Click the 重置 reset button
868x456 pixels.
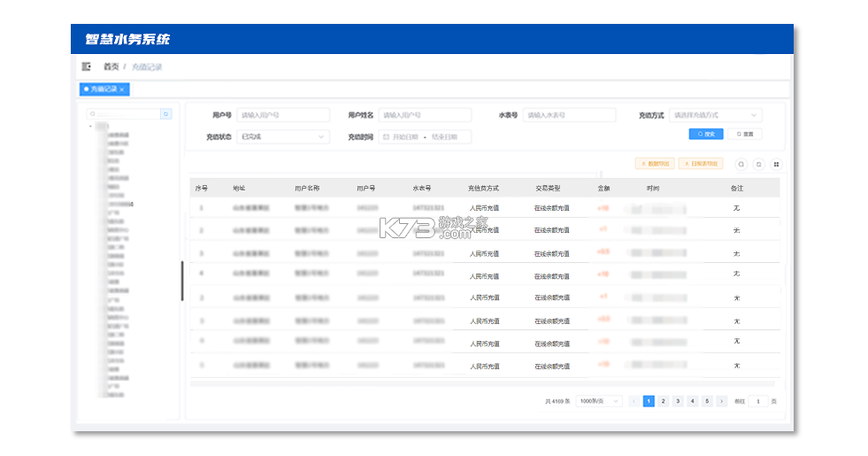pos(745,134)
